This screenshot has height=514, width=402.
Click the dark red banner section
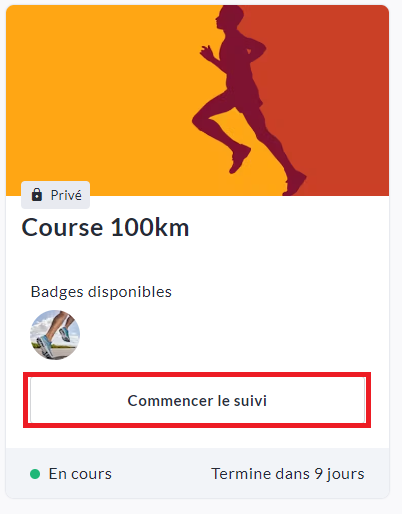tap(333, 100)
